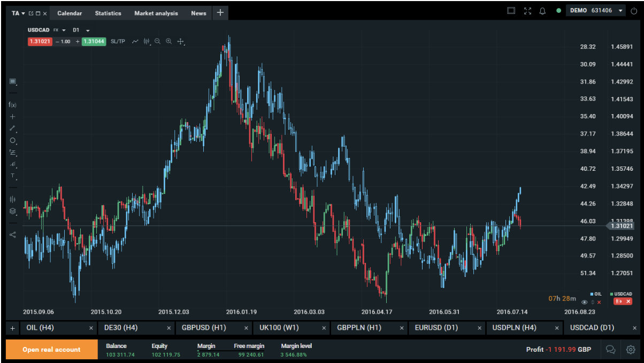
Task: Toggle SL/TP for the order
Action: pyautogui.click(x=118, y=41)
